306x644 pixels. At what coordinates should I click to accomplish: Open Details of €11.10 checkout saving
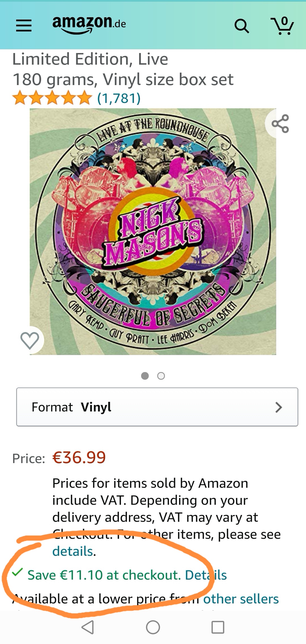pos(206,575)
